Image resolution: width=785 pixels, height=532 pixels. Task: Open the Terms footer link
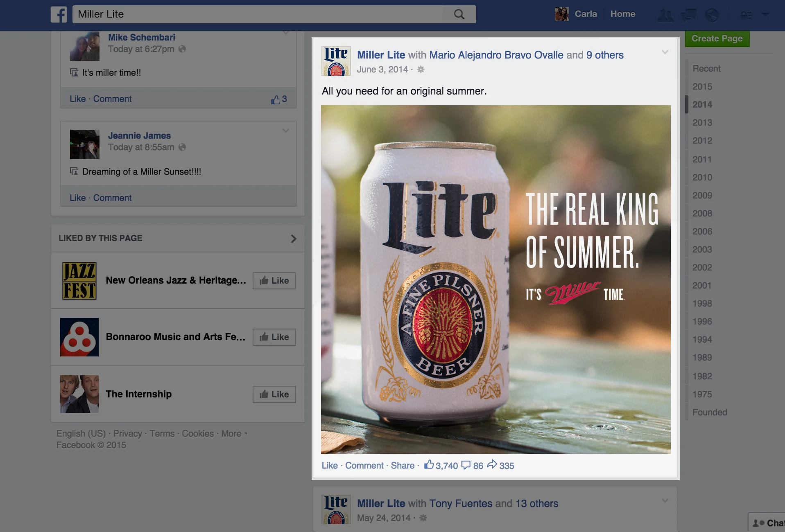162,434
